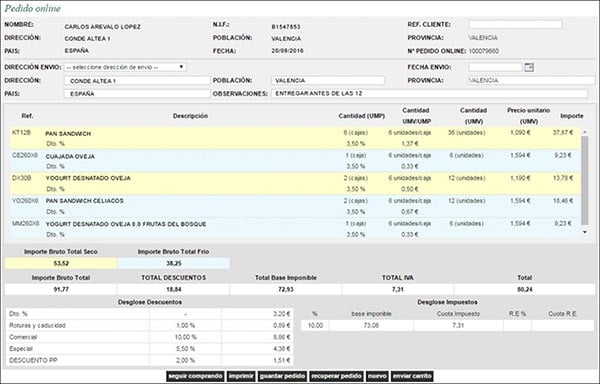Viewport: 600px width, 384px height.
Task: Edit the shipping Población field 'VALENCIA'
Action: point(328,80)
